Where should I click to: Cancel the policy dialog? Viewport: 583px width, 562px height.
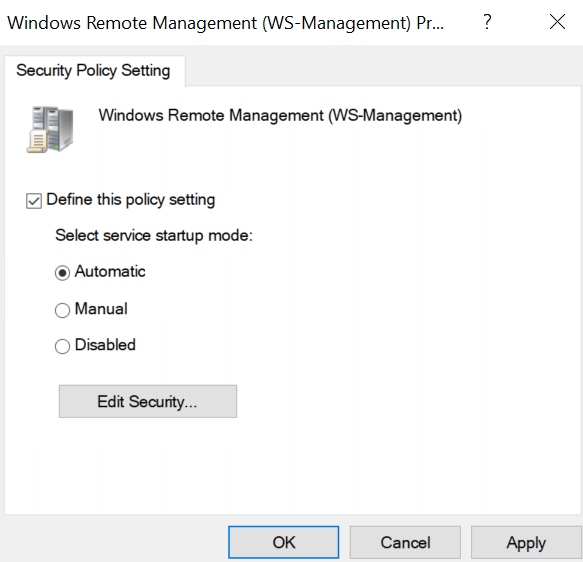click(405, 542)
